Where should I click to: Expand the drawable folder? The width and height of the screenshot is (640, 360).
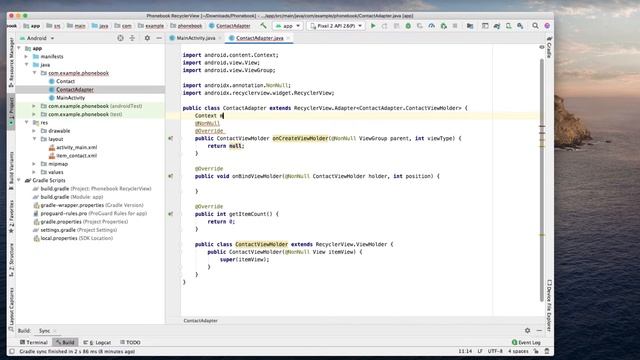point(35,131)
